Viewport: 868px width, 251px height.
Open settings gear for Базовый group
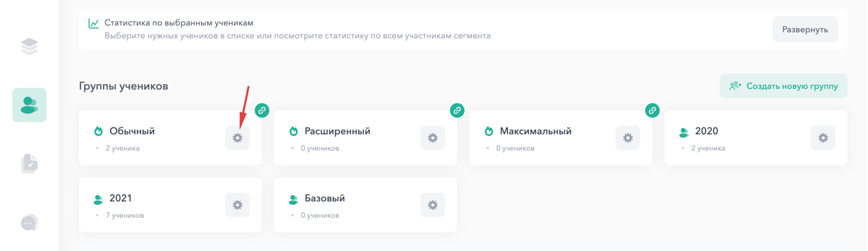(432, 205)
